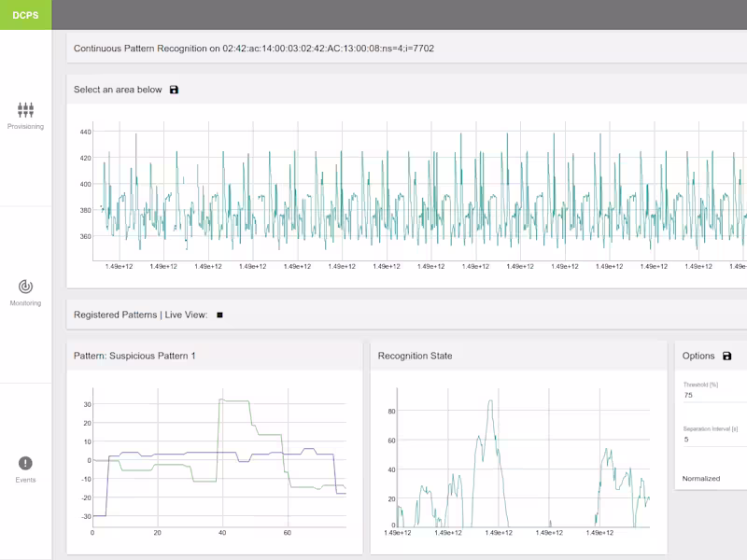The image size is (747, 560).
Task: Open Provisioning from the sidebar
Action: pyautogui.click(x=25, y=110)
